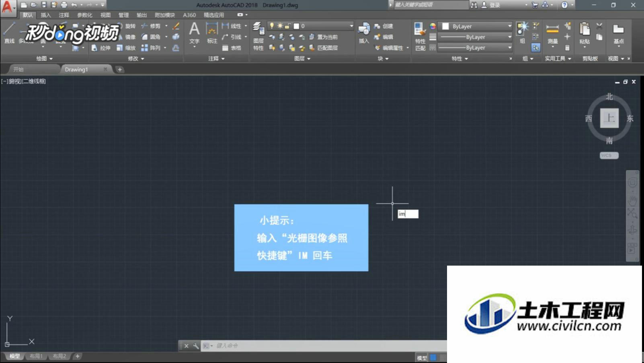
Task: Click the Leader (引线) tool
Action: click(x=232, y=37)
